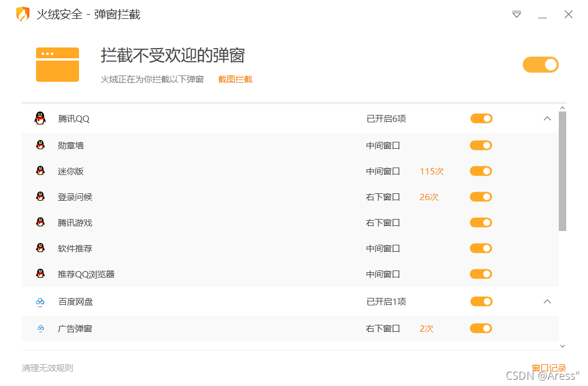Click the 已开启1项 status text
The image size is (588, 386).
[x=386, y=301]
